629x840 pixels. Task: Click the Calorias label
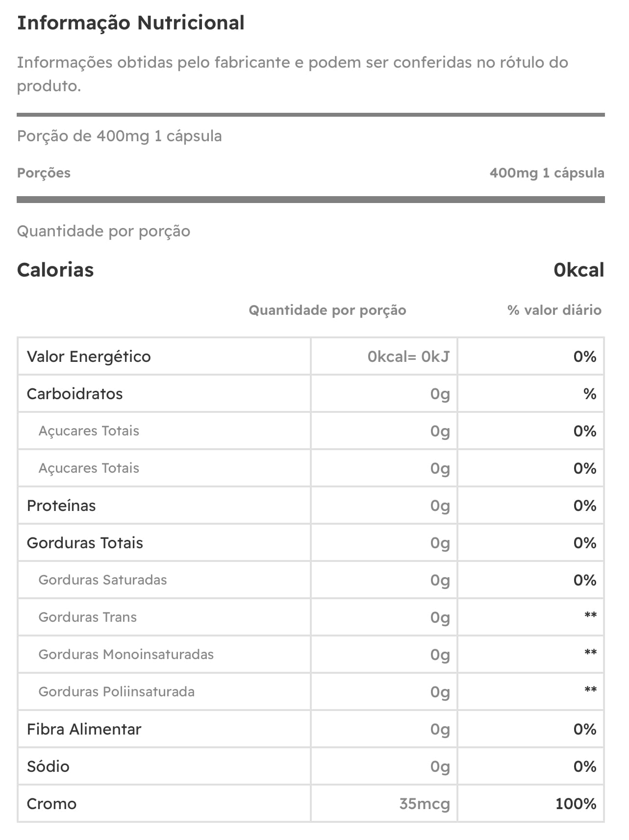point(55,270)
